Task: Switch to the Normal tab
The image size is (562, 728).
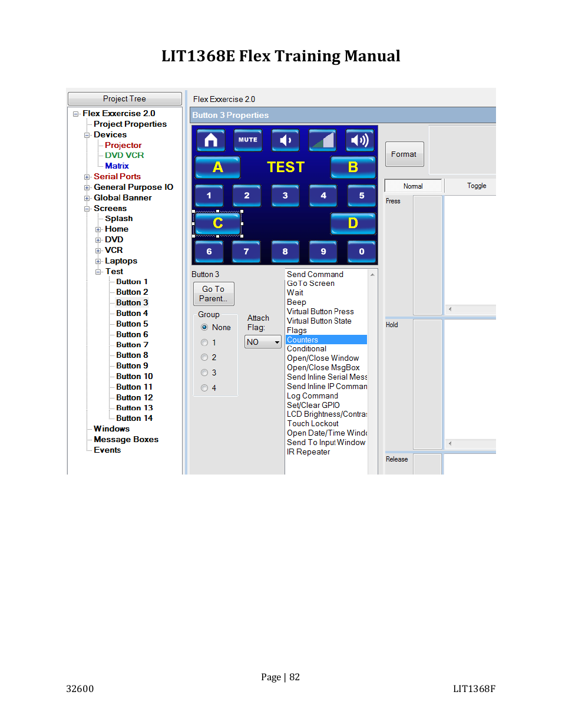Action: pos(413,186)
